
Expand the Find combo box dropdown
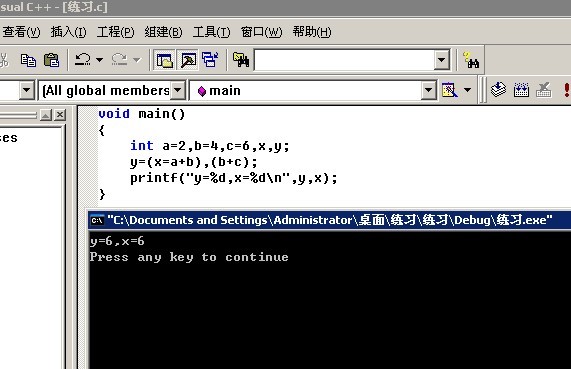pos(441,60)
